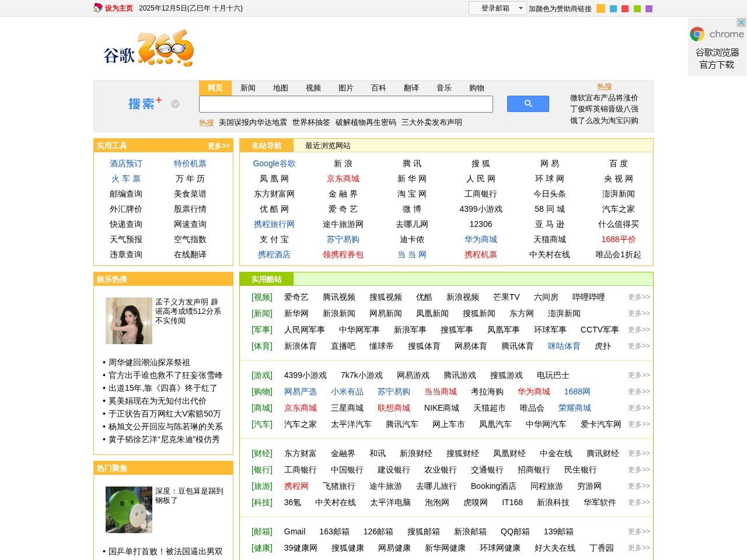
Task: Switch to the 音乐 search tab
Action: pyautogui.click(x=444, y=87)
